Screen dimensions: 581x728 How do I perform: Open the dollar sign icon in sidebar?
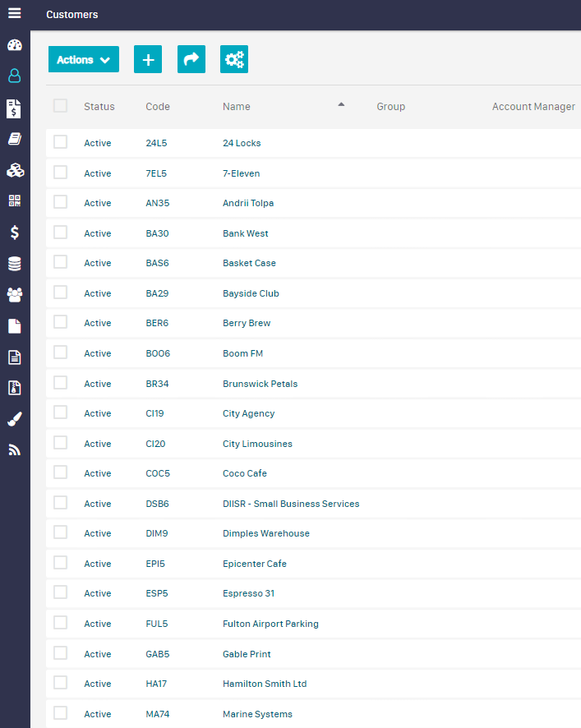point(15,233)
